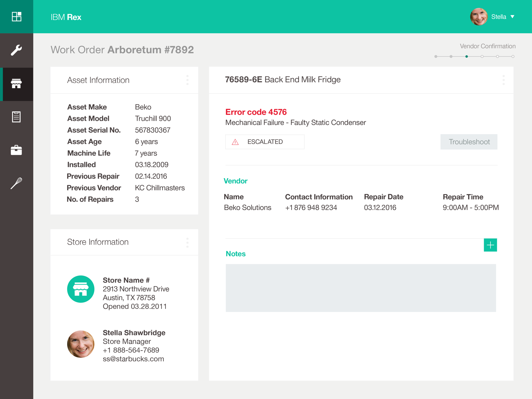The height and width of the screenshot is (399, 532).
Task: Click Stella Shawbridge's store manager photo
Action: tap(81, 344)
